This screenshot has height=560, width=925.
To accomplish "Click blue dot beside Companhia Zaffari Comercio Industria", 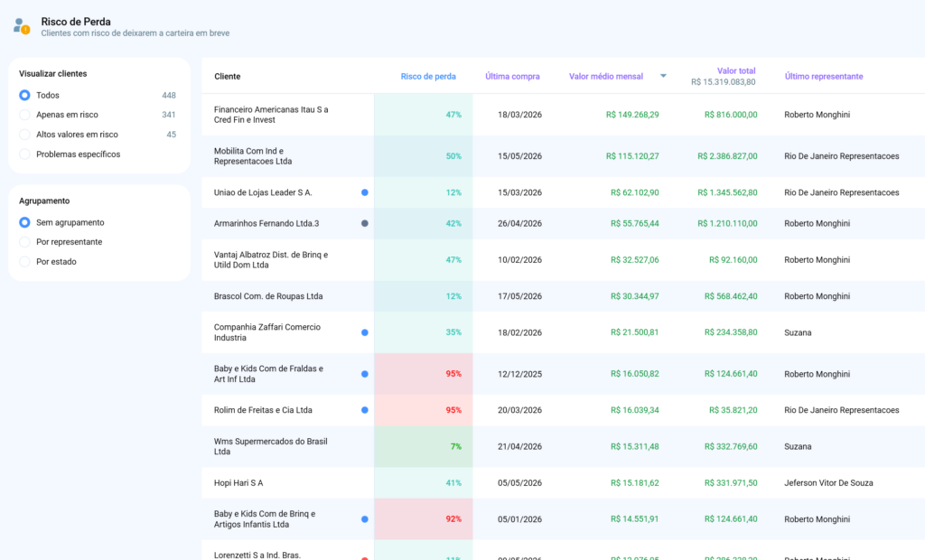I will click(365, 332).
